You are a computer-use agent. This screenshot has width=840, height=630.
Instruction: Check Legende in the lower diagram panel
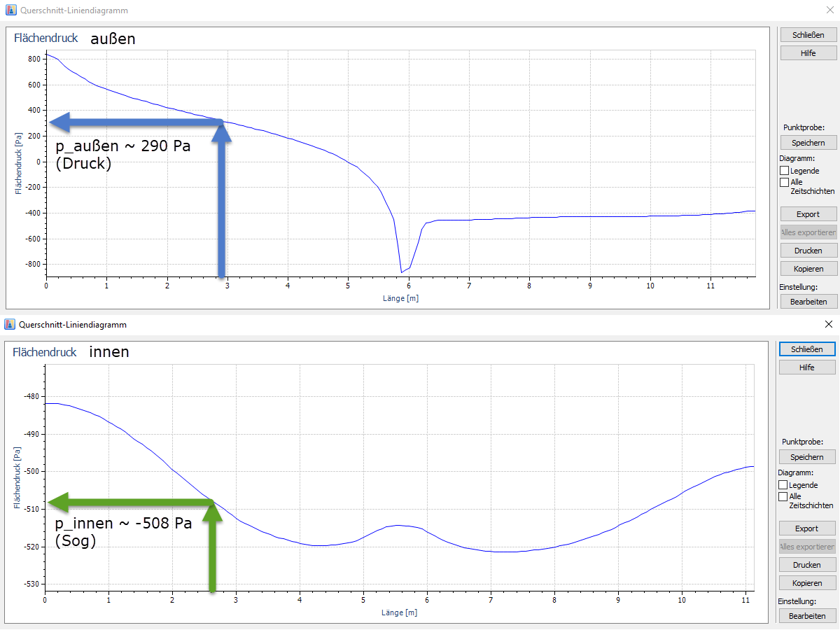[x=785, y=484]
